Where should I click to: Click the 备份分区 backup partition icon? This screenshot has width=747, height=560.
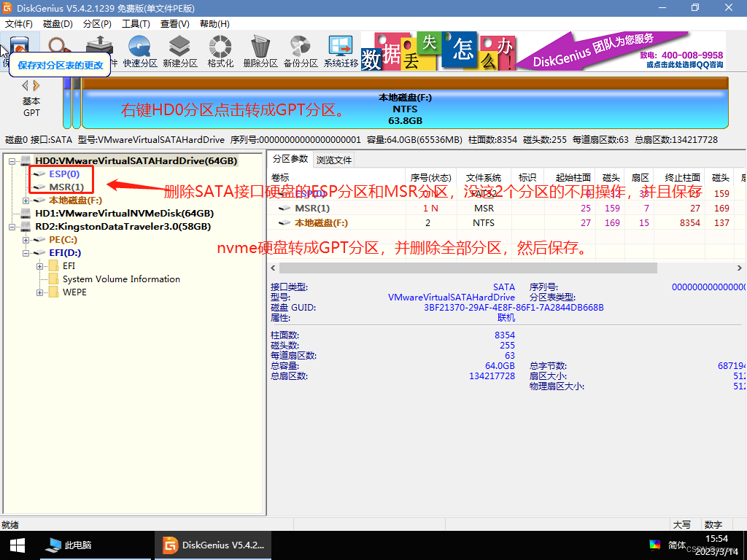[x=300, y=52]
